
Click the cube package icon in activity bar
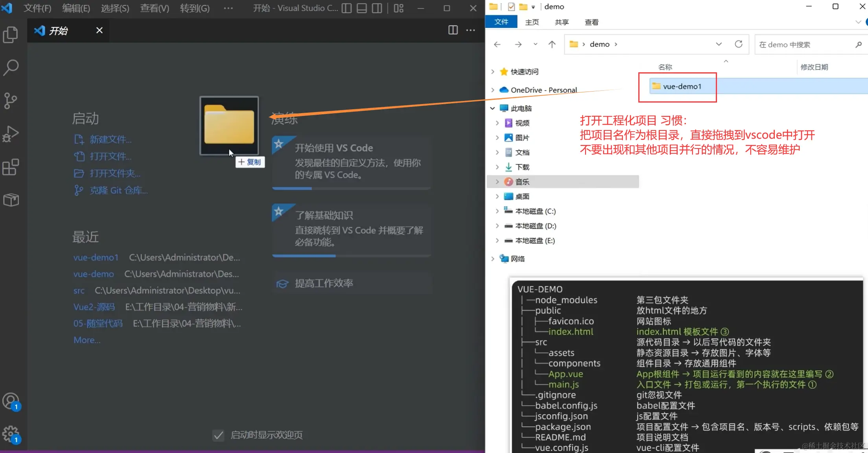(11, 200)
